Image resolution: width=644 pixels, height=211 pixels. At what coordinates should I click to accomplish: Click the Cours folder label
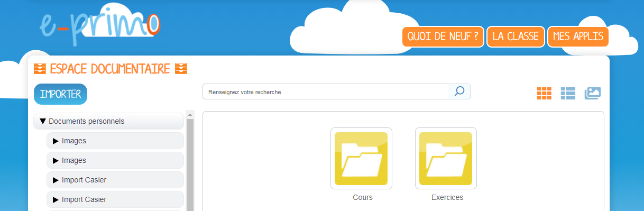pos(363,197)
